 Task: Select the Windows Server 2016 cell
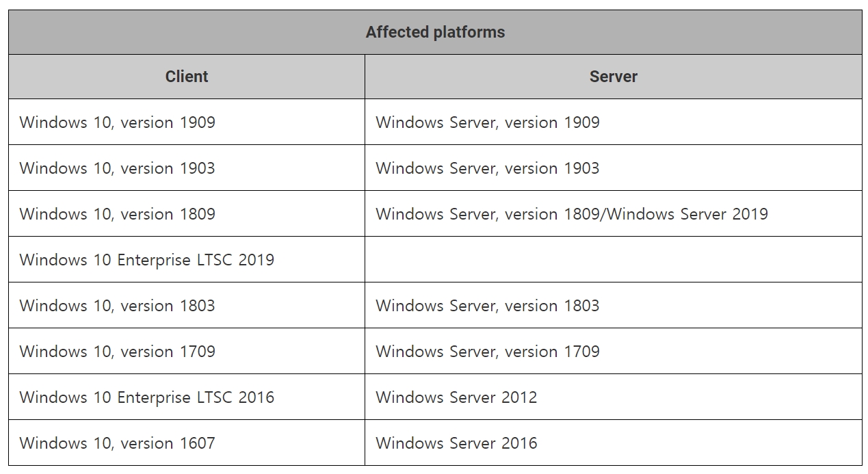[456, 443]
